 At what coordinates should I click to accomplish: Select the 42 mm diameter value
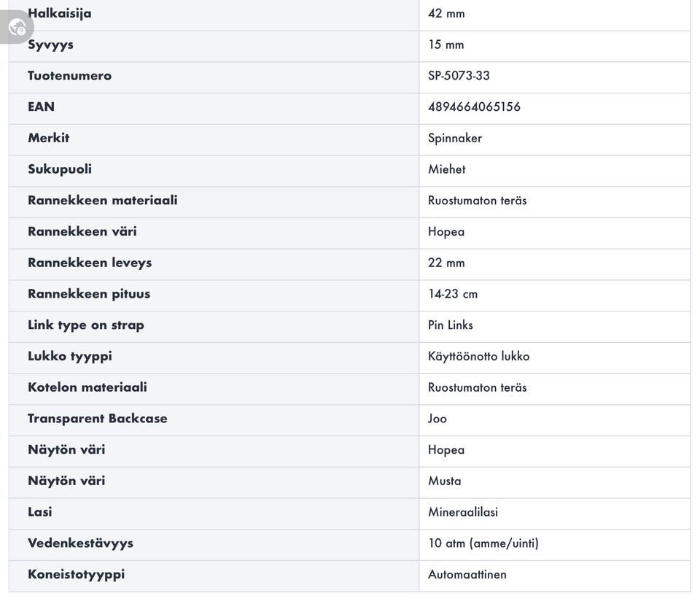tap(446, 13)
